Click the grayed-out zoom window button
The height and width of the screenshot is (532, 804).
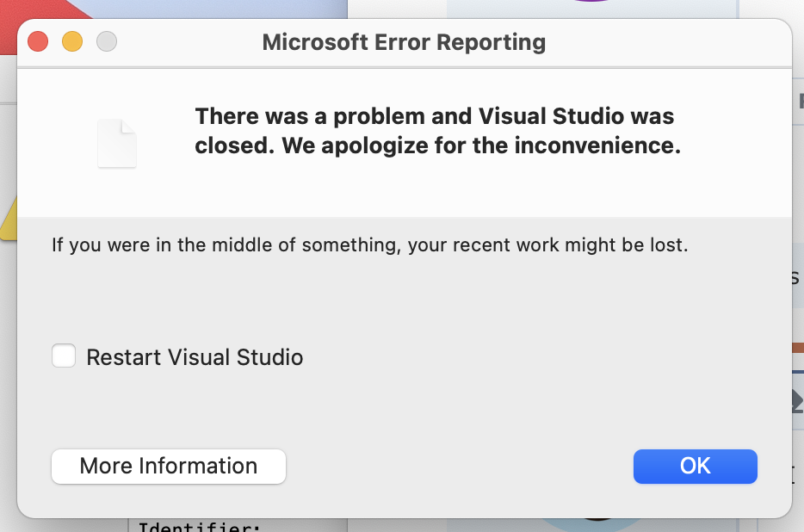tap(107, 41)
